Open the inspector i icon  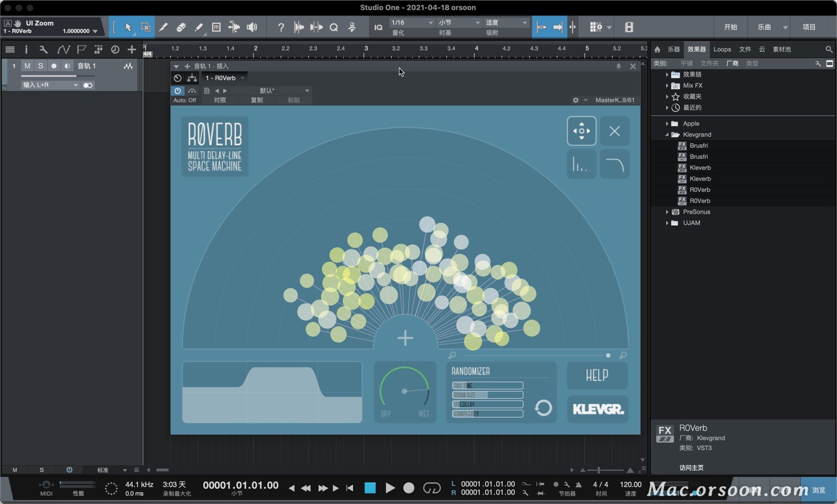(x=26, y=50)
